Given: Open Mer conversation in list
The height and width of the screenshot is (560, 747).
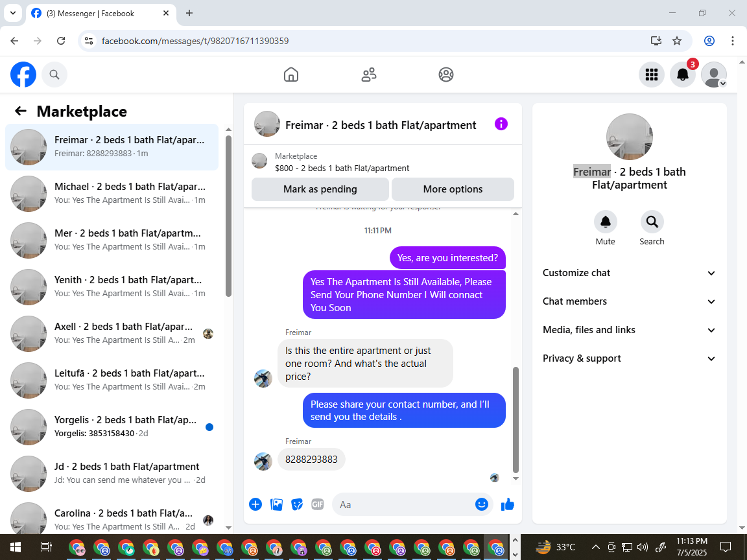Looking at the screenshot, I should coord(112,240).
